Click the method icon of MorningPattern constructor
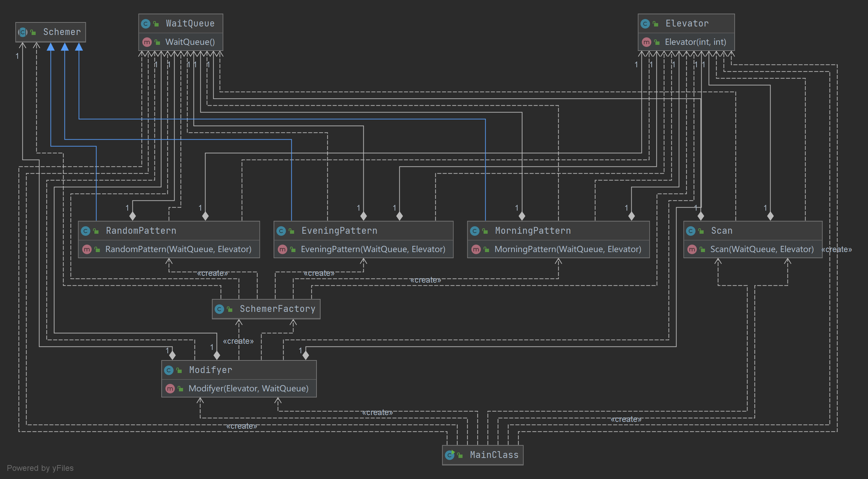Image resolution: width=868 pixels, height=479 pixels. click(476, 249)
